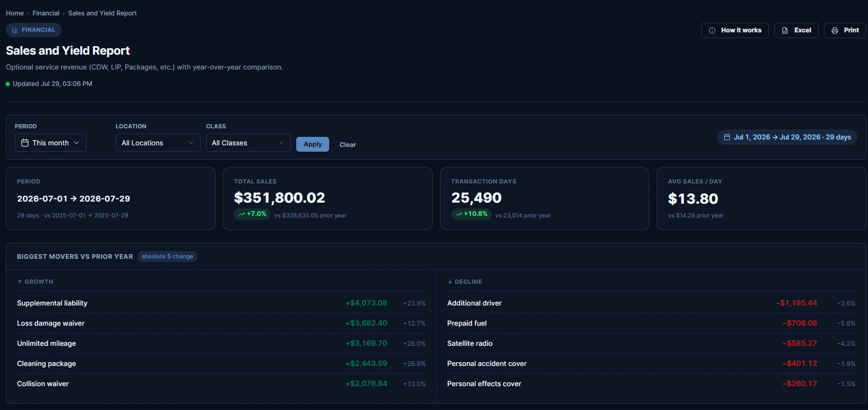Select the Supplemental liability row
Image resolution: width=868 pixels, height=410 pixels.
[x=221, y=303]
